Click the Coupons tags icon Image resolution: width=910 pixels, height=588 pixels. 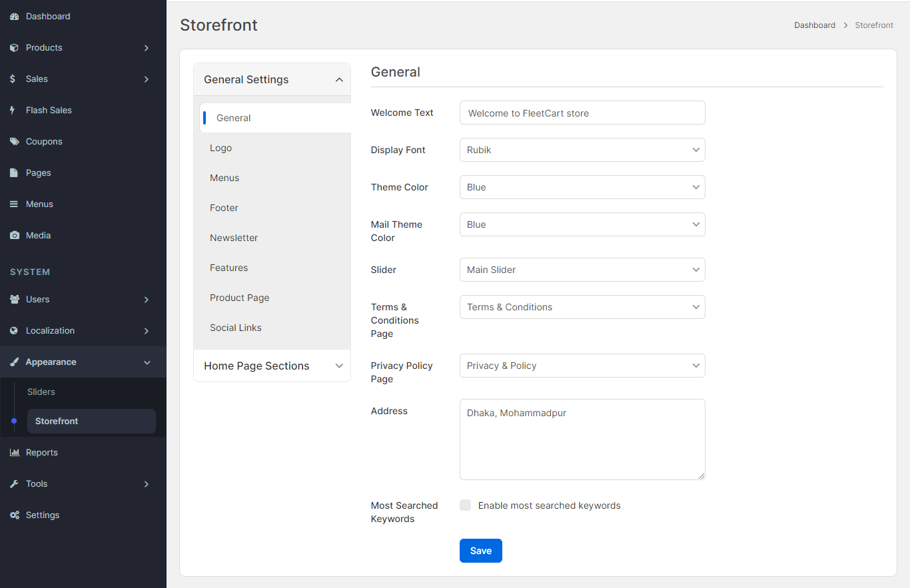coord(14,142)
